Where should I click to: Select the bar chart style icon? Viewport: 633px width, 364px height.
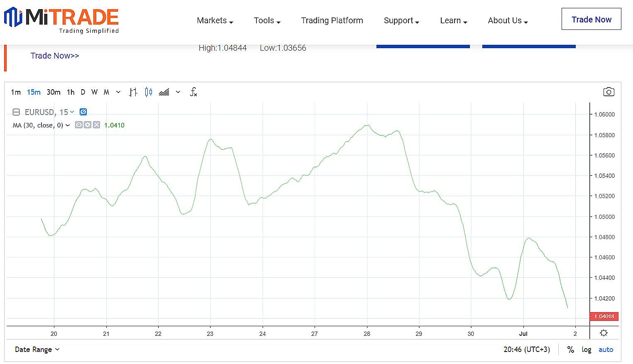(x=133, y=92)
